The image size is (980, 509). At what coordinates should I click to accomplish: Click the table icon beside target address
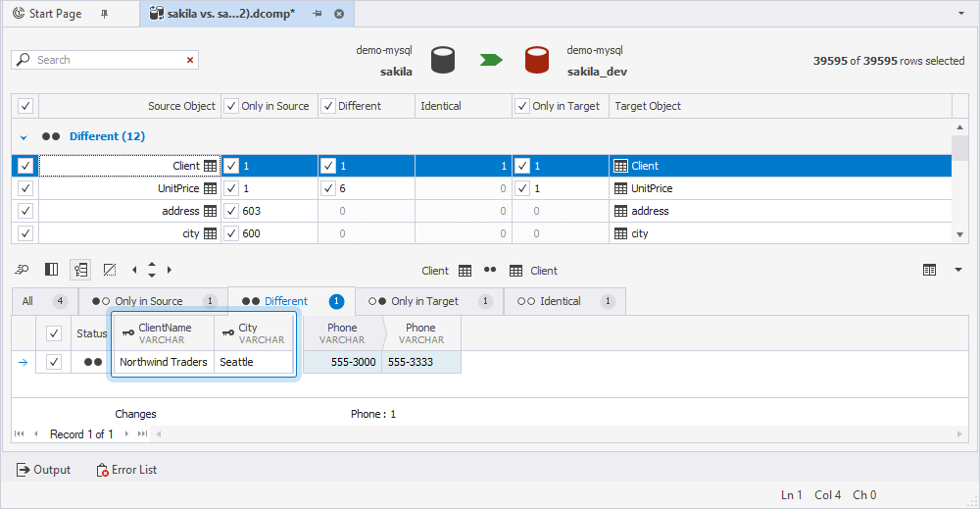(620, 211)
